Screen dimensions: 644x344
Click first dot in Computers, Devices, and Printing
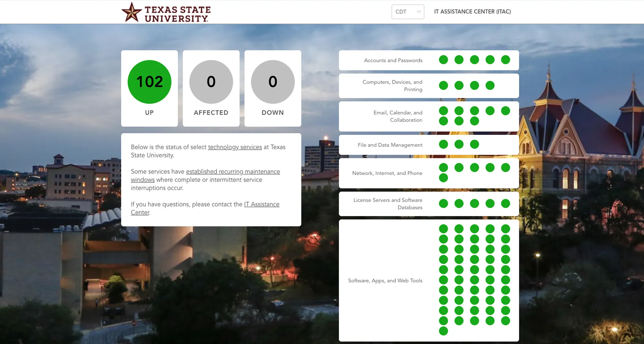pyautogui.click(x=443, y=85)
